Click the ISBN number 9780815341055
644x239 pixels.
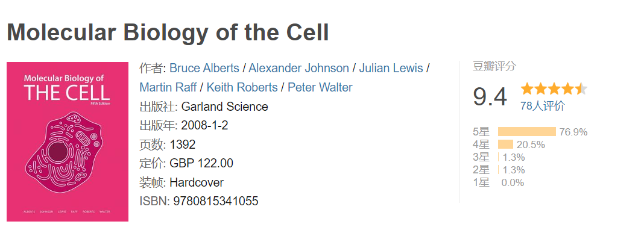pyautogui.click(x=216, y=201)
